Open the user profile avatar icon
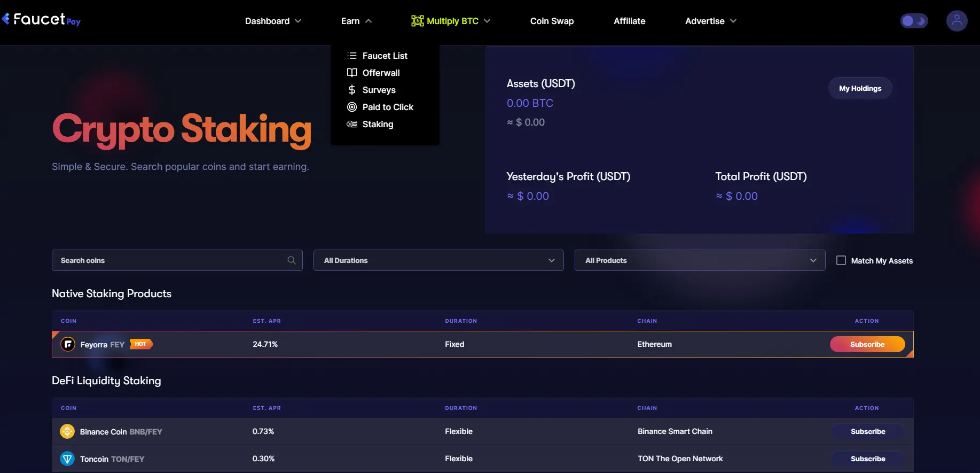Image resolution: width=980 pixels, height=473 pixels. [957, 21]
